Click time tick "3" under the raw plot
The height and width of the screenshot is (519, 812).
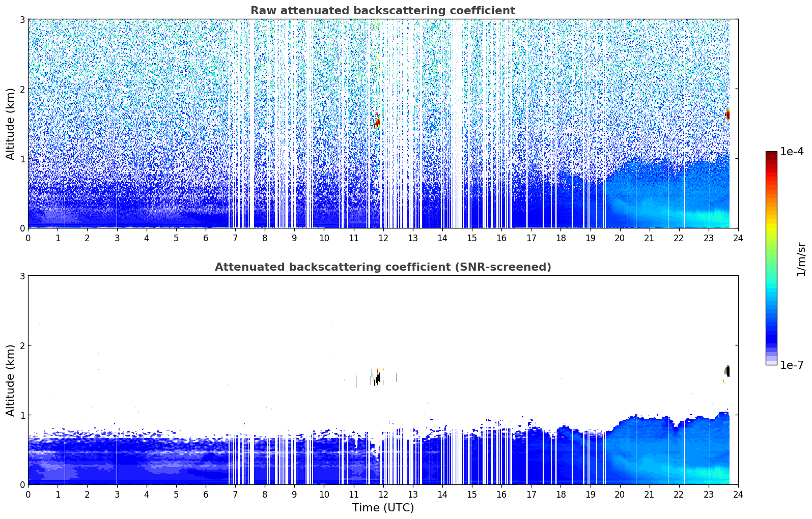(x=117, y=238)
